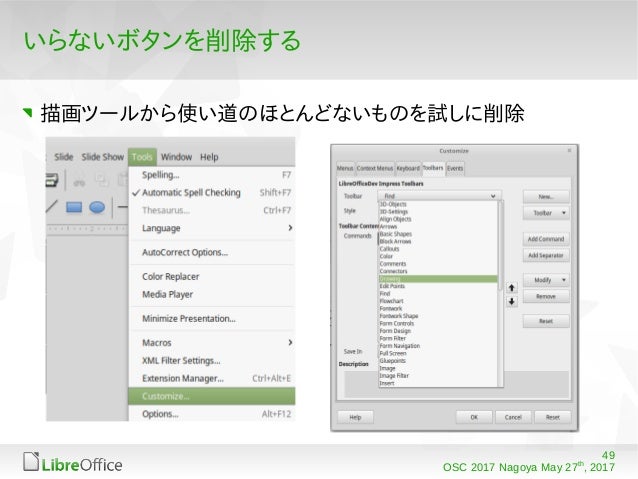Confirm with the OK button
This screenshot has height=479, width=638.
pos(474,417)
